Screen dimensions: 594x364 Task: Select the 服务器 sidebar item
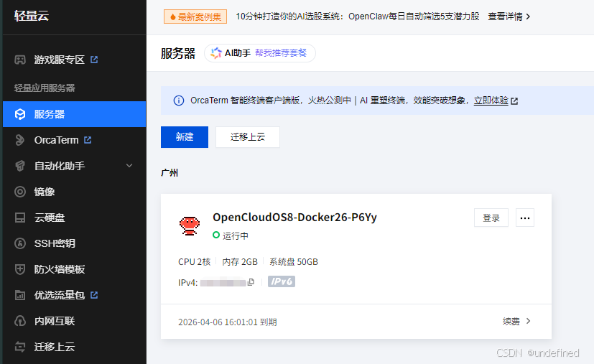click(74, 114)
